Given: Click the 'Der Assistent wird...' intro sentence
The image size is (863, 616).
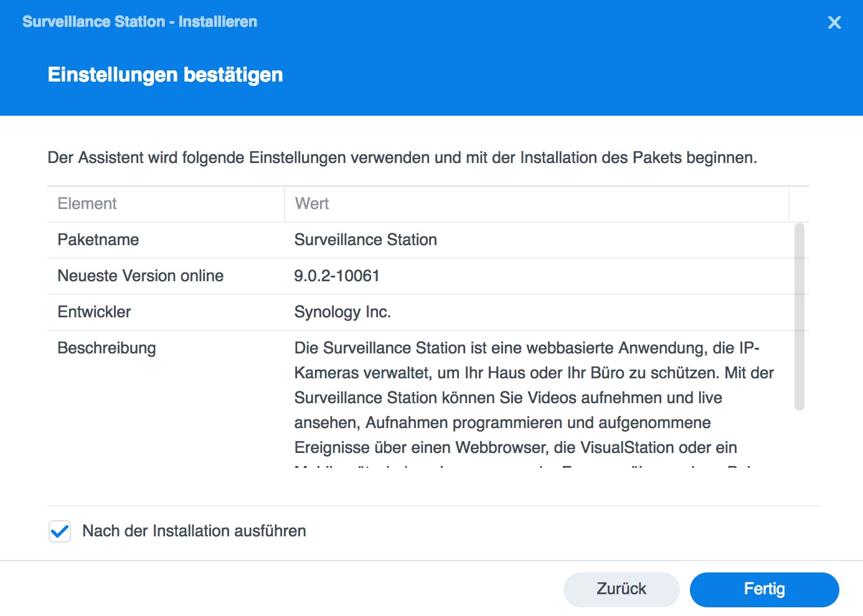Looking at the screenshot, I should pos(402,158).
